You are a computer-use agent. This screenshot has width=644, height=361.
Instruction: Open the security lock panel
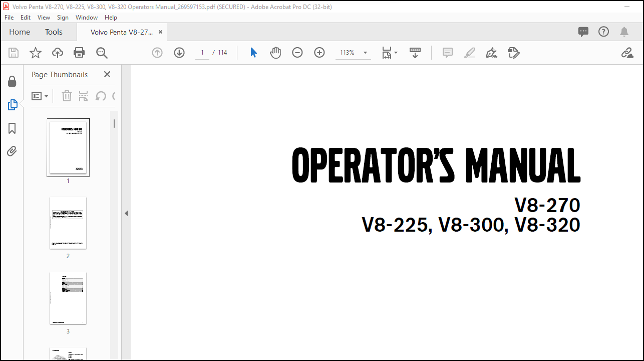[12, 81]
